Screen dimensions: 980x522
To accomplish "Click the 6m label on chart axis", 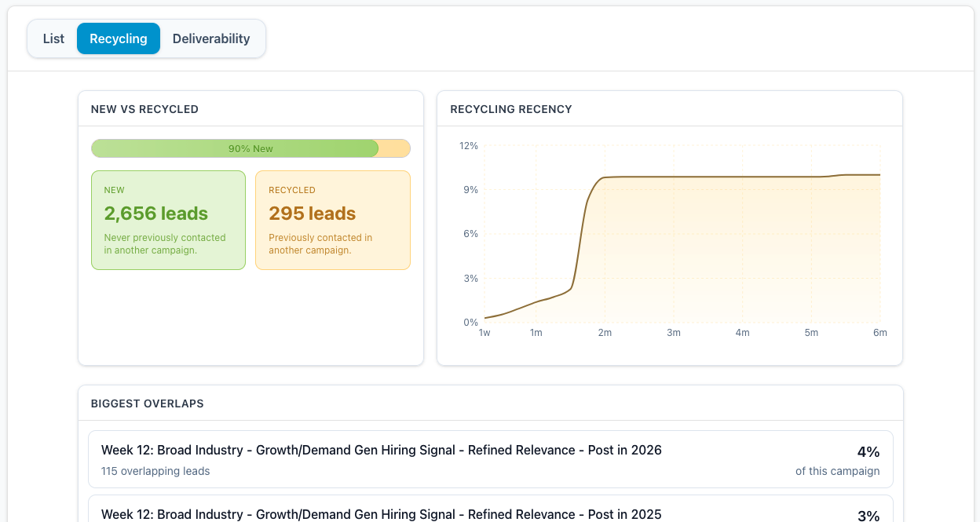I will point(880,333).
